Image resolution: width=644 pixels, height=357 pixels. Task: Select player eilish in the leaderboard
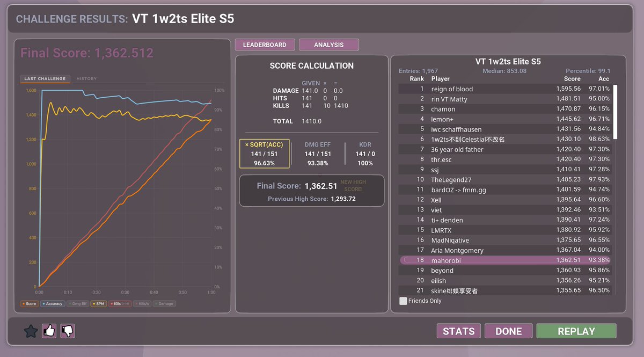pyautogui.click(x=506, y=281)
